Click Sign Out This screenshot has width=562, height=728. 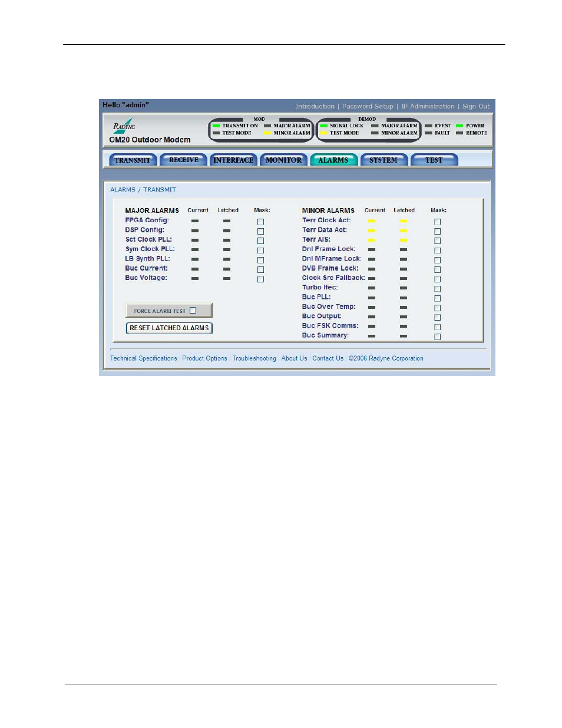476,107
